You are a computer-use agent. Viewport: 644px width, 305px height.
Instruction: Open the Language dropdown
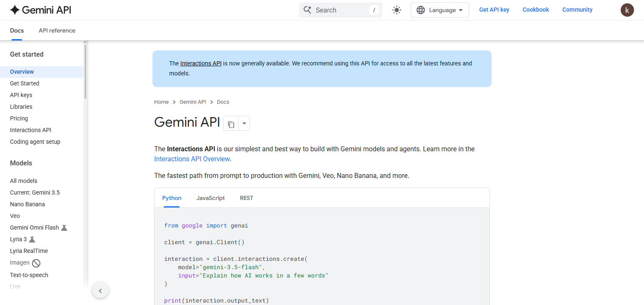pos(440,10)
